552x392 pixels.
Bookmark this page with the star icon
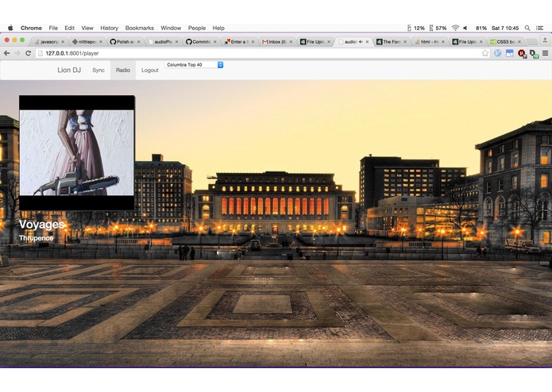click(485, 53)
